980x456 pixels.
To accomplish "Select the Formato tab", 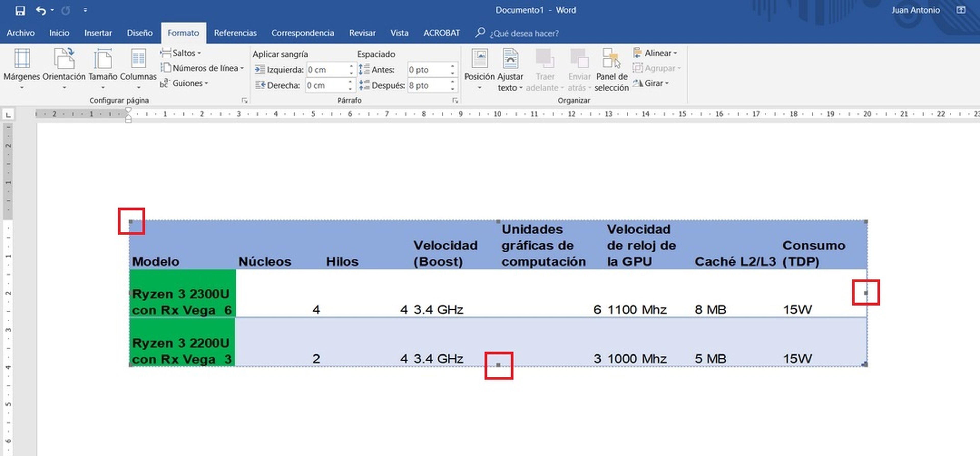I will click(183, 33).
